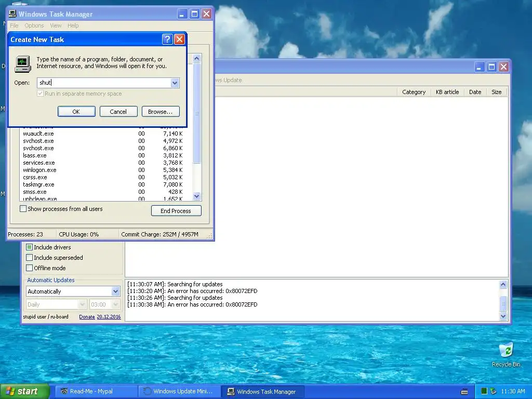Close the Windows Update MiniTool window

tap(503, 67)
